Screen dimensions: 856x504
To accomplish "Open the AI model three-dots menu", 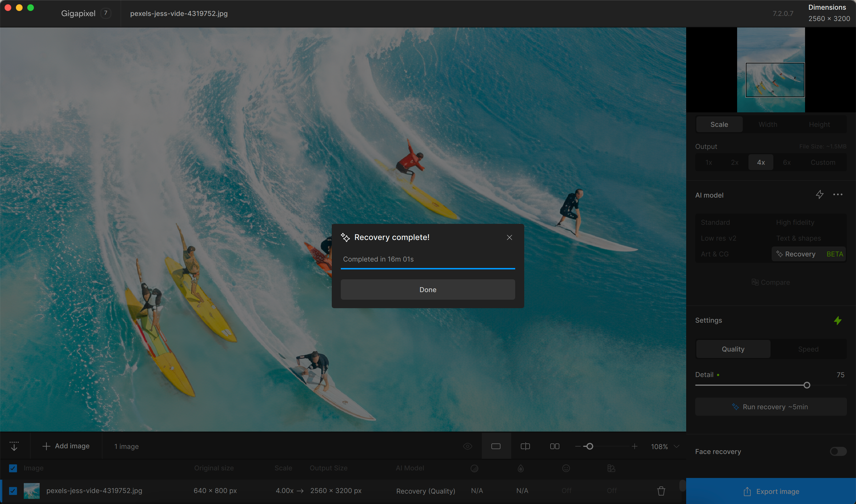I will (838, 195).
